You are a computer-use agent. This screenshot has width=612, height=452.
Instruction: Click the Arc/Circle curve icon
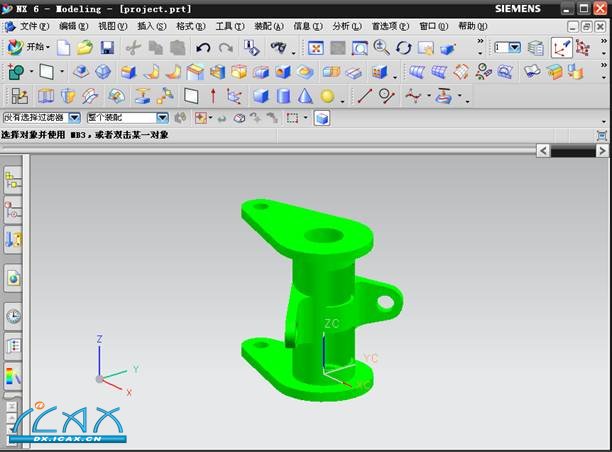[x=387, y=96]
